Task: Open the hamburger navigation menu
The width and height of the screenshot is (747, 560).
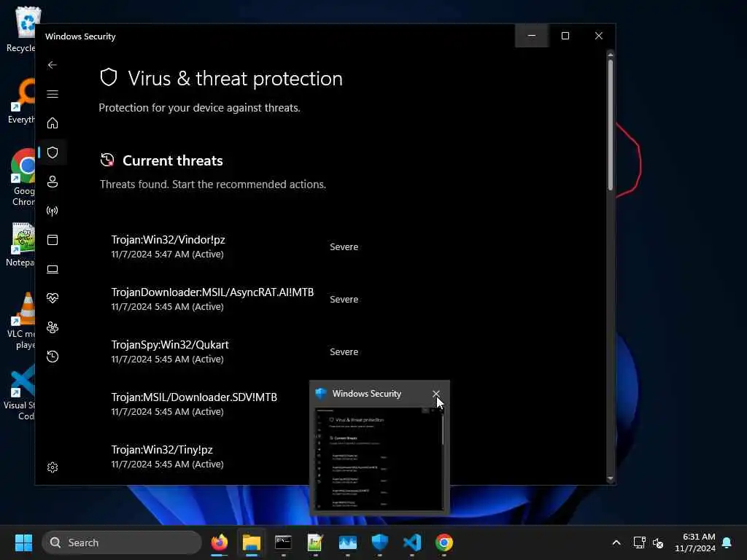Action: click(x=53, y=94)
